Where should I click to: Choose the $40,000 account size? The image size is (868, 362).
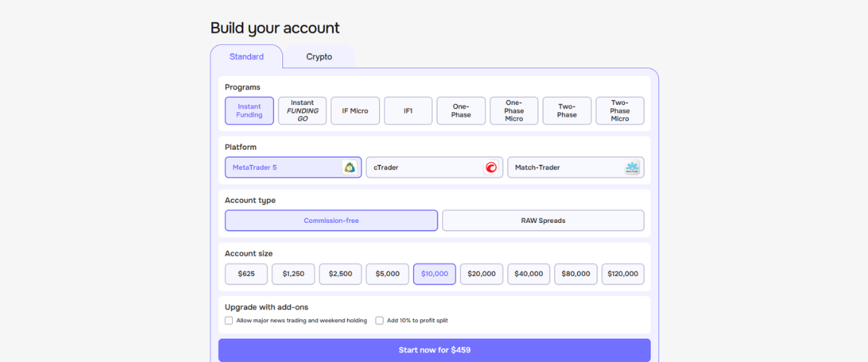(529, 274)
